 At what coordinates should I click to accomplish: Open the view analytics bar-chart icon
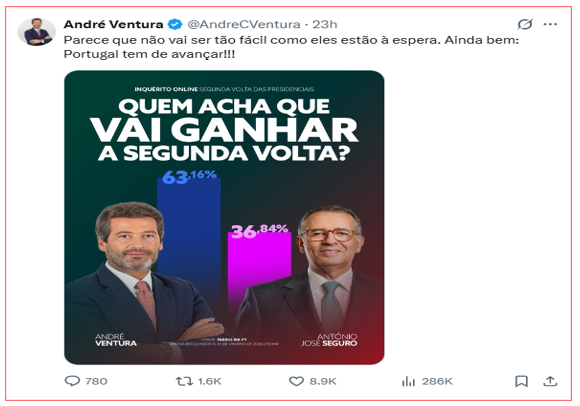(x=408, y=381)
